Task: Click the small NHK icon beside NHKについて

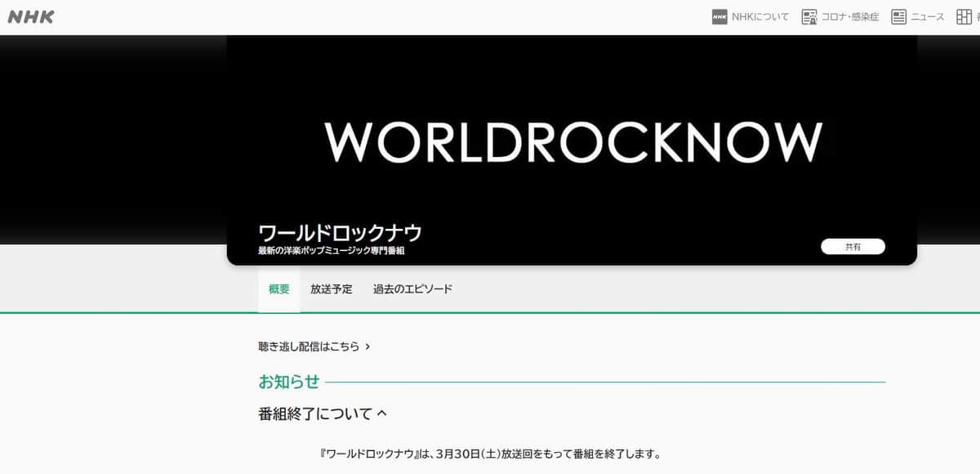Action: [x=719, y=17]
